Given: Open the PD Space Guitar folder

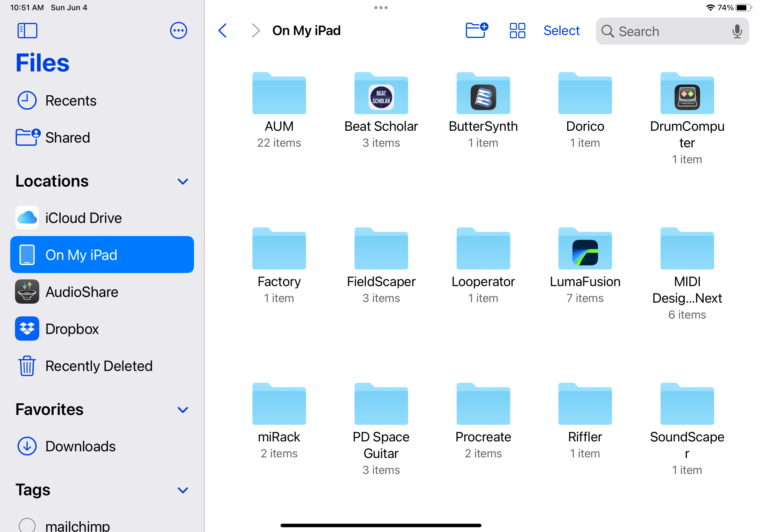Looking at the screenshot, I should click(381, 404).
